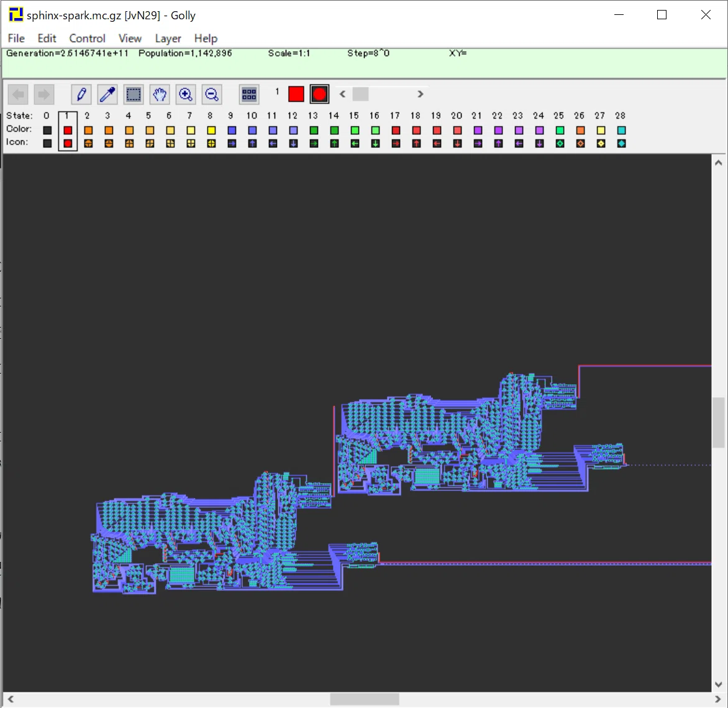Screen dimensions: 728x708
Task: Click the vertical scrollbar up arrow
Action: 719,163
